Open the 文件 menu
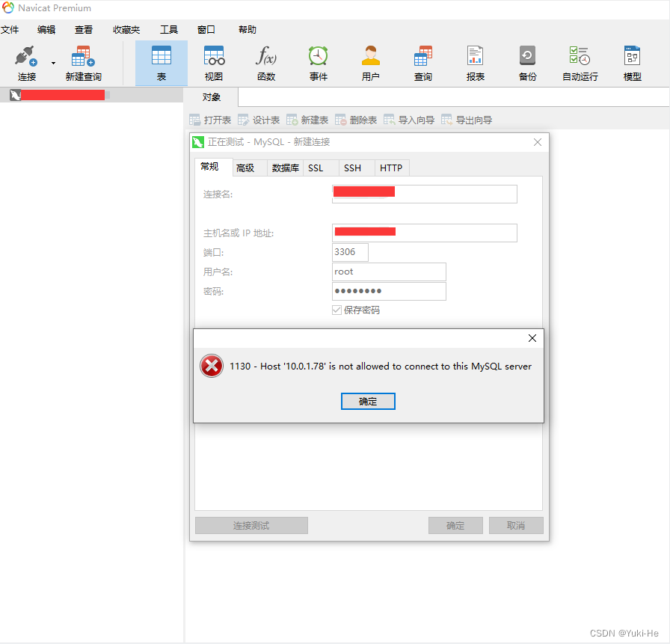670x644 pixels. [10, 29]
